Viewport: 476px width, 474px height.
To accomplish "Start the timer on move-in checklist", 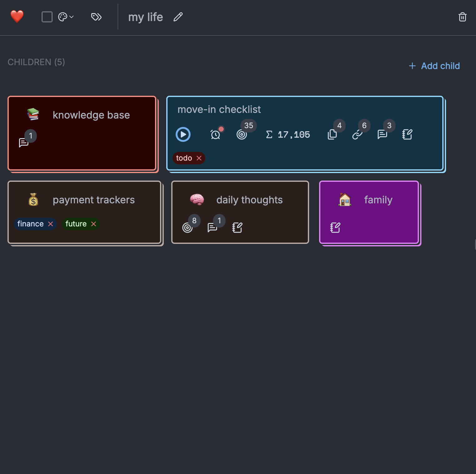I will click(183, 134).
